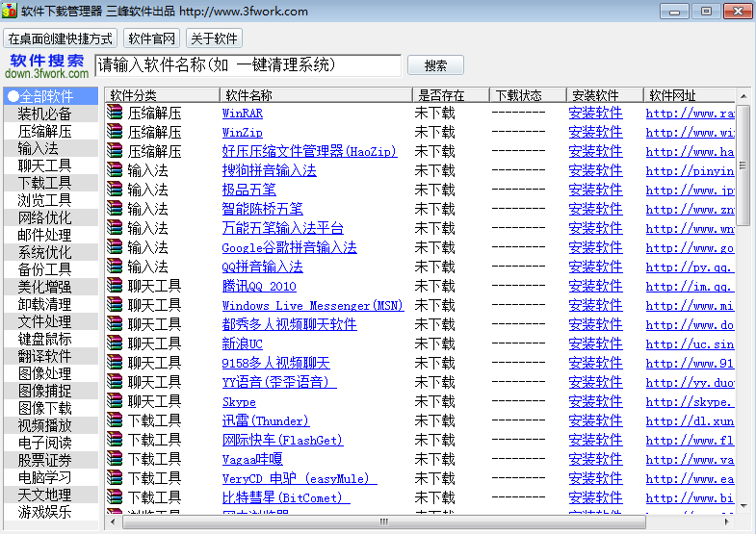
Task: Click the Skype name link
Action: coord(239,402)
